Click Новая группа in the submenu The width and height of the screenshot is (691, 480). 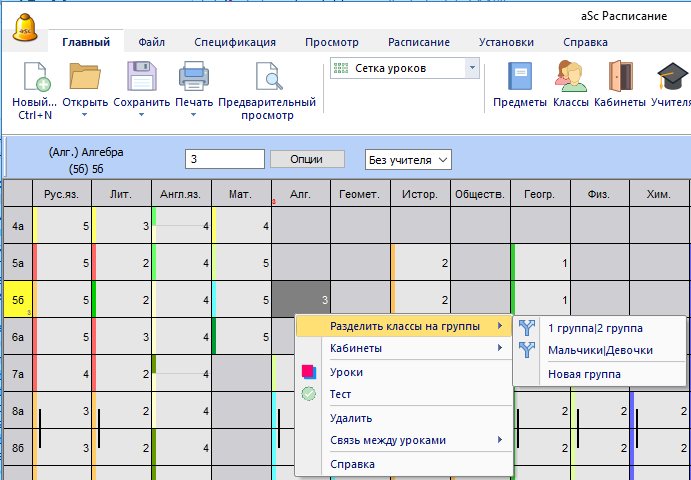[x=584, y=374]
